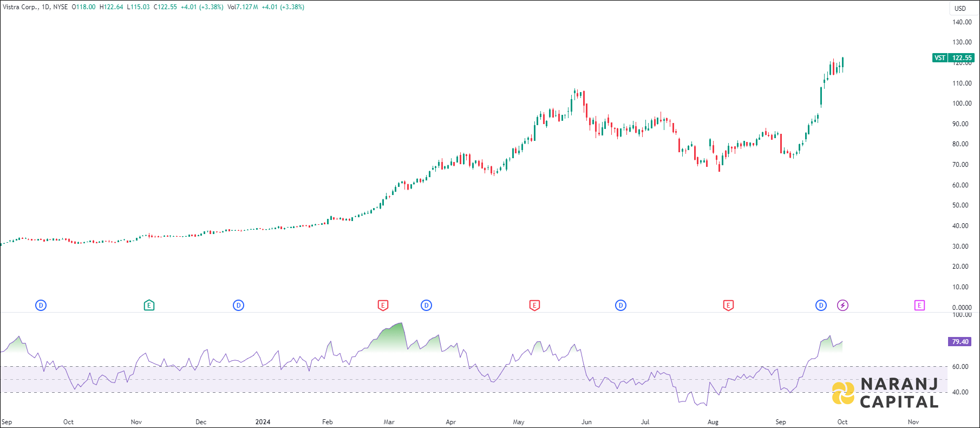
Task: Click the red earnings marker in May
Action: point(534,306)
